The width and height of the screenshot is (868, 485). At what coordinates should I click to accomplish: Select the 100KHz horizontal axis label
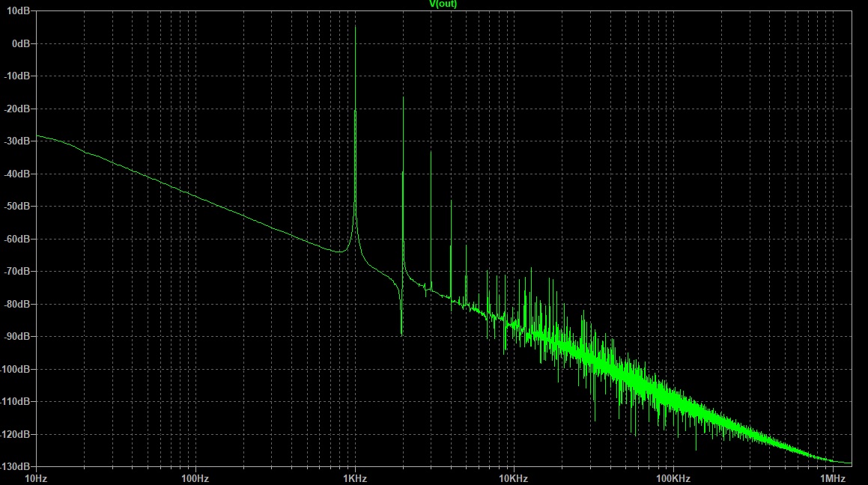[x=673, y=478]
